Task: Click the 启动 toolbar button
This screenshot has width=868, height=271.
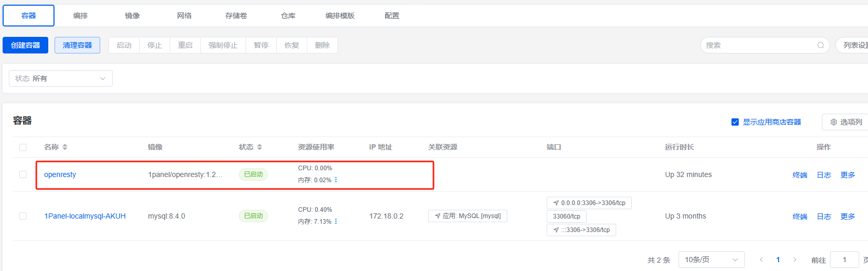Action: tap(124, 45)
